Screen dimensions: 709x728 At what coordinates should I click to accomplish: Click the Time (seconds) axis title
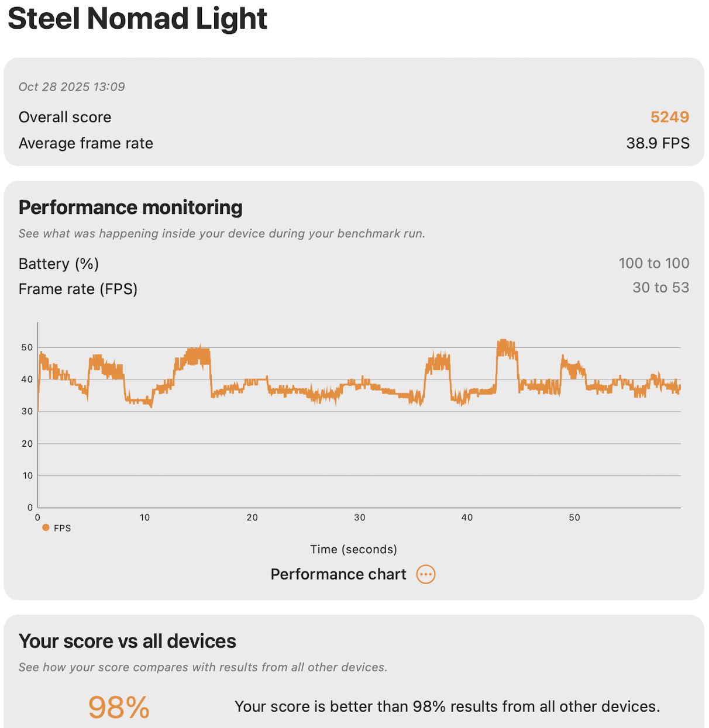point(353,549)
